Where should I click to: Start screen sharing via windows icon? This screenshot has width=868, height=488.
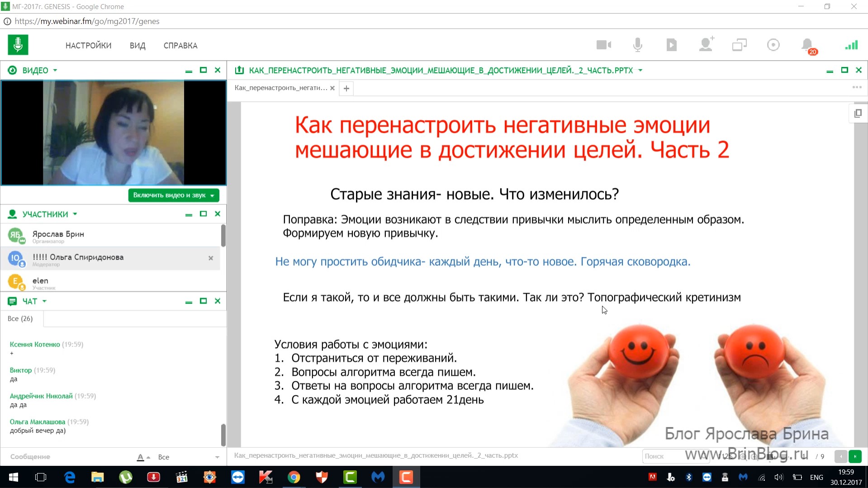(740, 45)
